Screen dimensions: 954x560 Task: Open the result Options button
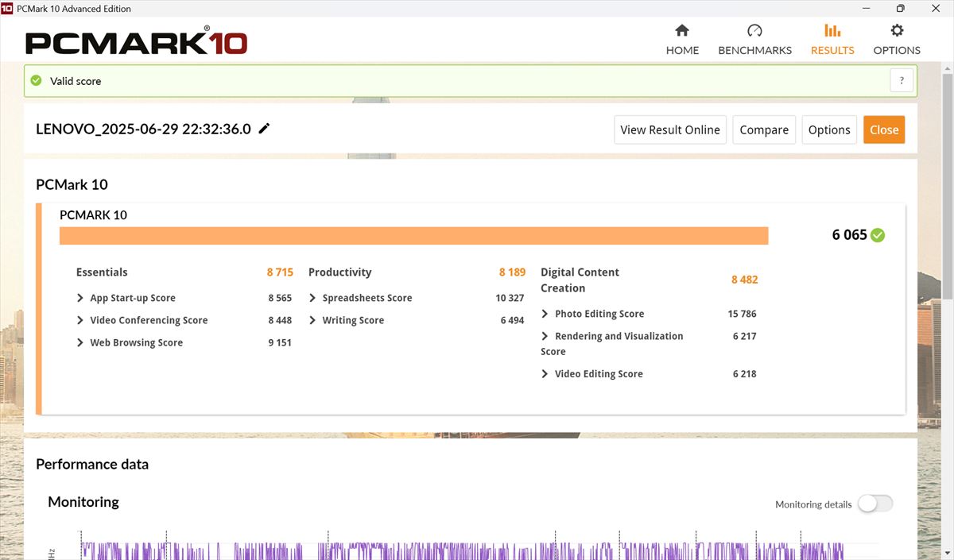tap(829, 129)
